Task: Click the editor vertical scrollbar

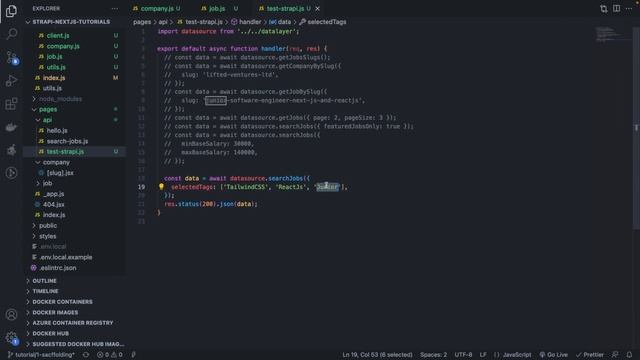Action: (636, 127)
